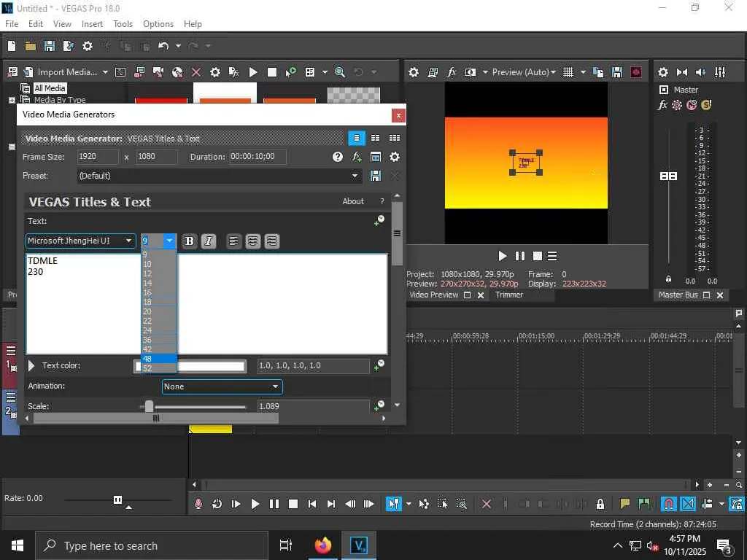This screenshot has width=747, height=560.
Task: Open Project Media views dropdown arrow
Action: [325, 72]
